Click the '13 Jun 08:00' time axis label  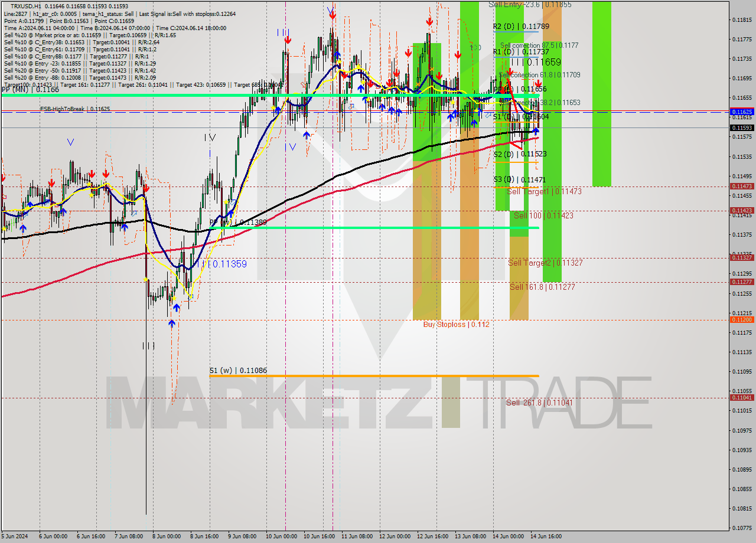[x=470, y=537]
